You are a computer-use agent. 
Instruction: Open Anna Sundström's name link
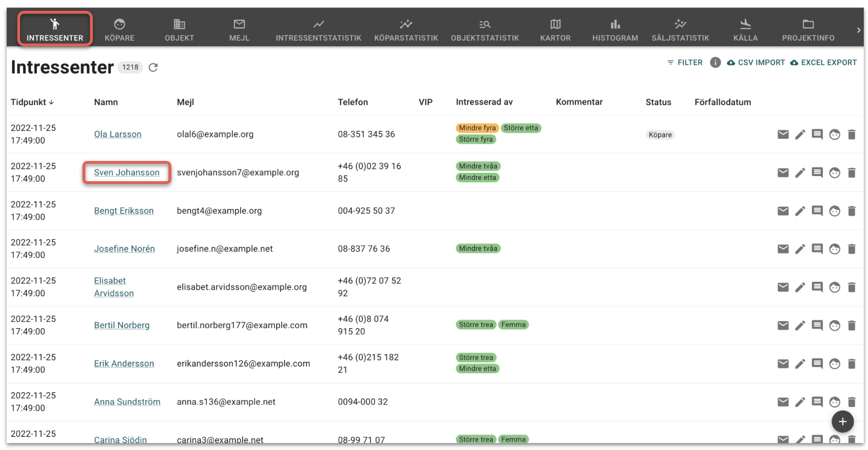(127, 402)
